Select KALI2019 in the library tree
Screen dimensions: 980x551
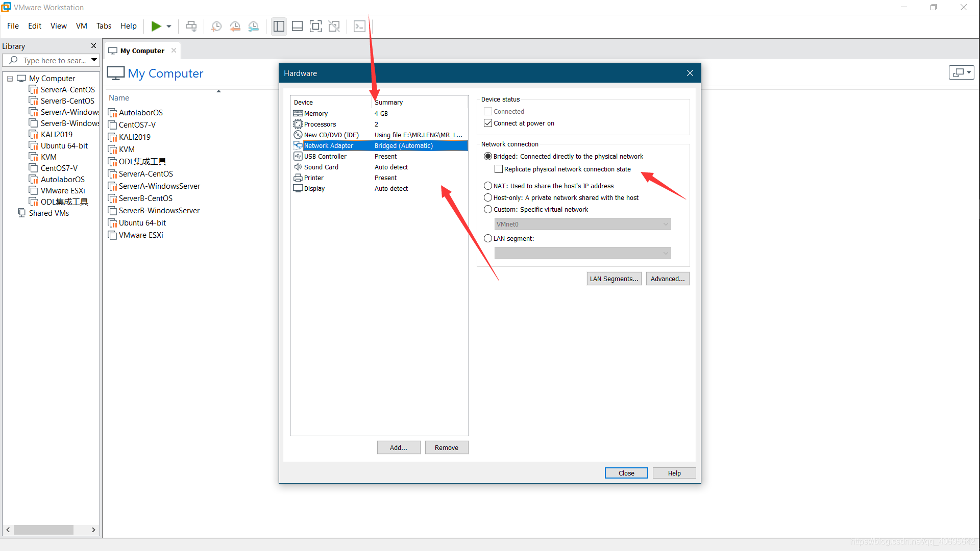[56, 135]
